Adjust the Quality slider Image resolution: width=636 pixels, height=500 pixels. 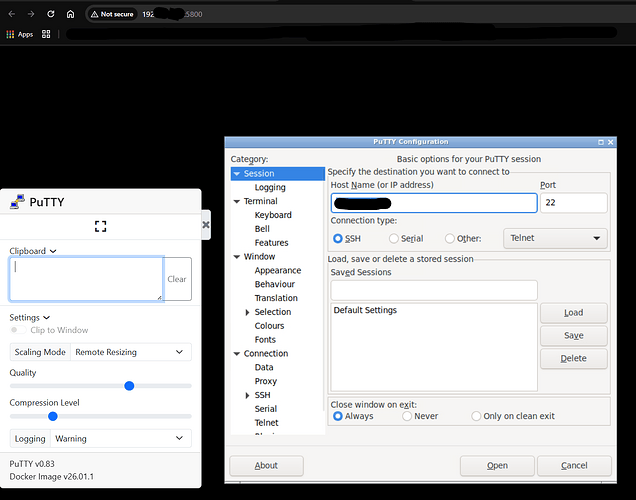[129, 386]
